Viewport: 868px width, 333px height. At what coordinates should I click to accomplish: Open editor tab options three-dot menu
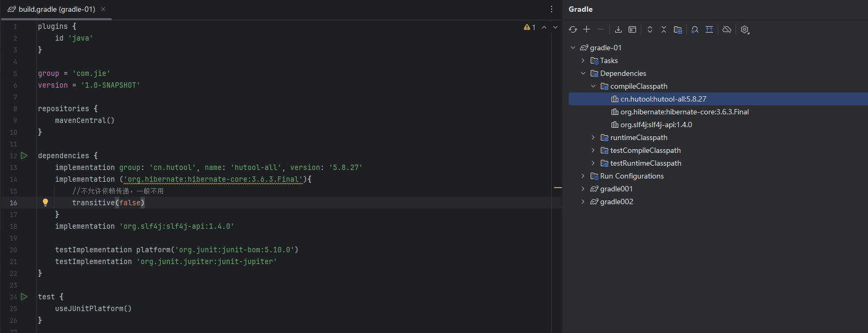552,9
